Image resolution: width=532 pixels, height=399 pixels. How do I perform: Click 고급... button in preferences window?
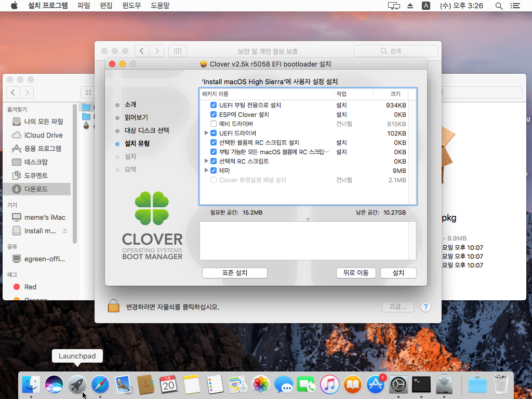(x=398, y=307)
